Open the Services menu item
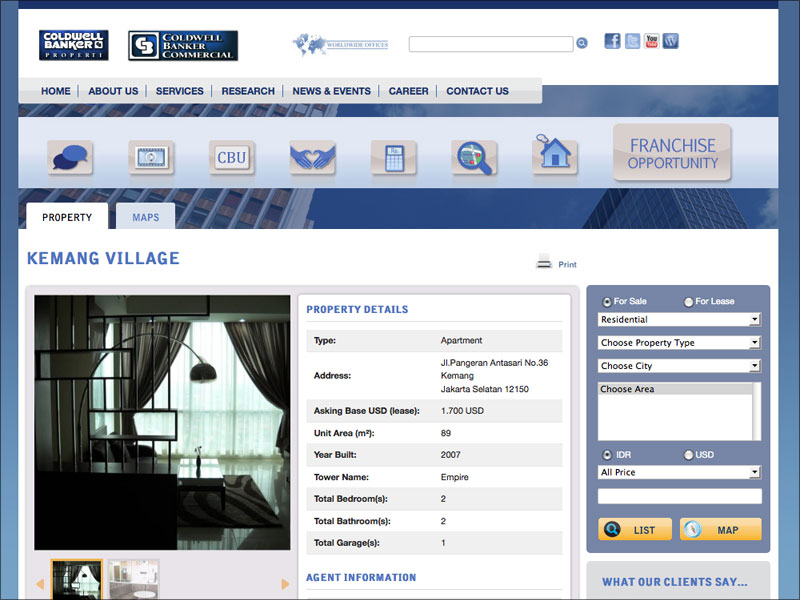The image size is (800, 600). coord(180,91)
